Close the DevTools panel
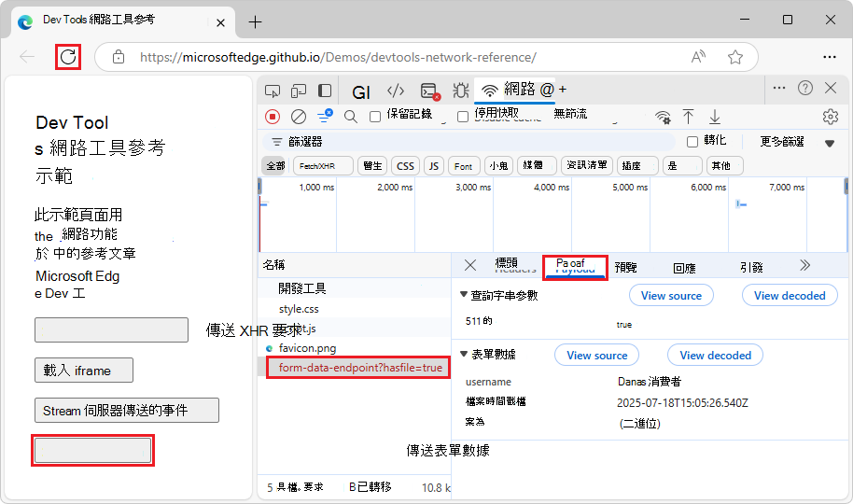Viewport: 853px width, 504px height. click(x=831, y=88)
